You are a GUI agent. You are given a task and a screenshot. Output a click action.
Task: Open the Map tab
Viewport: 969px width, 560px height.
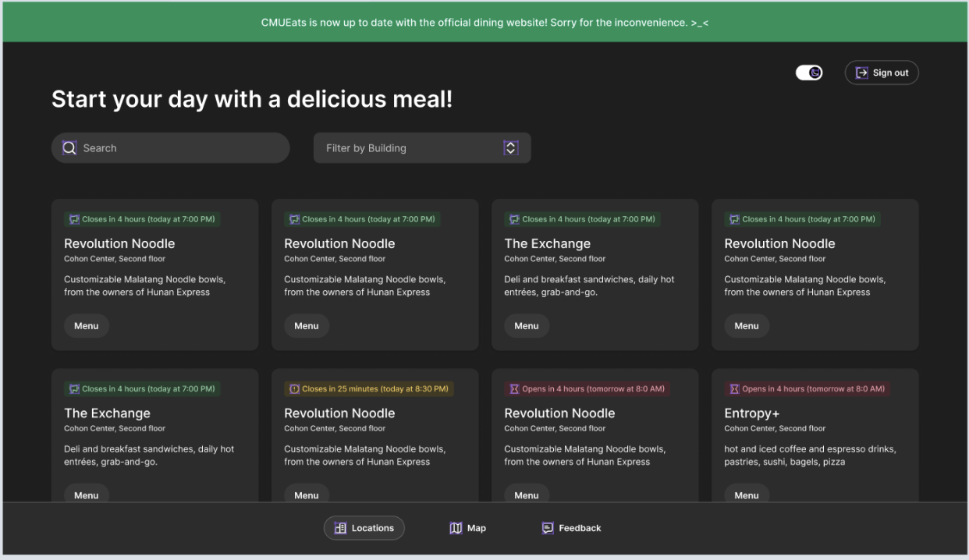click(x=467, y=528)
